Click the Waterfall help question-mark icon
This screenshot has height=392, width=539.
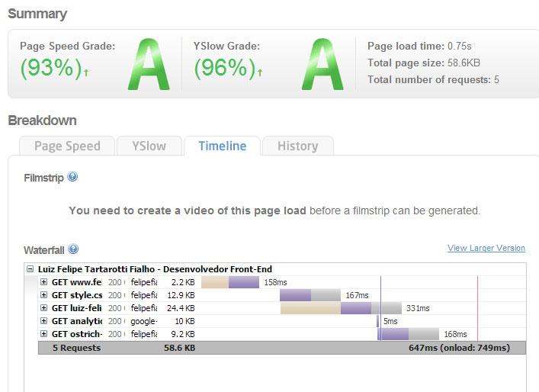(x=73, y=249)
